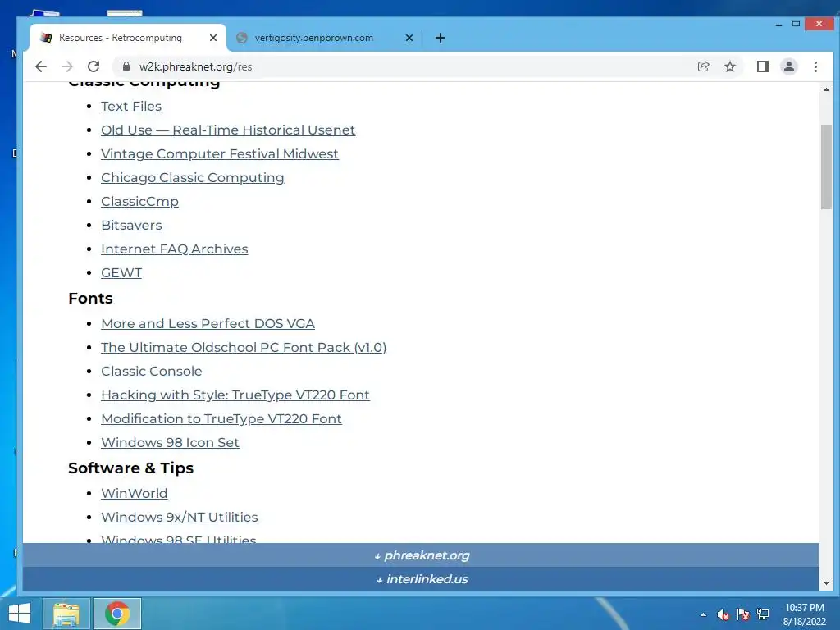840x630 pixels.
Task: Expand the interlinked.us footer bar
Action: point(421,579)
